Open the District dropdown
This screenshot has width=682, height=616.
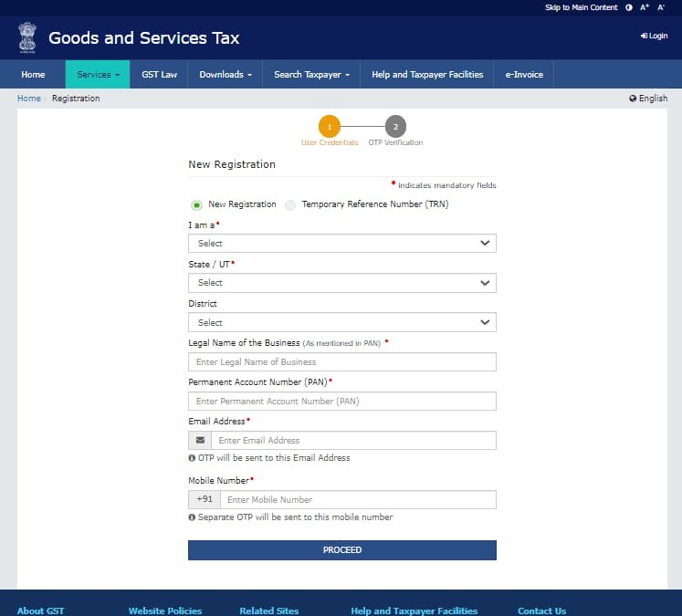click(x=341, y=322)
